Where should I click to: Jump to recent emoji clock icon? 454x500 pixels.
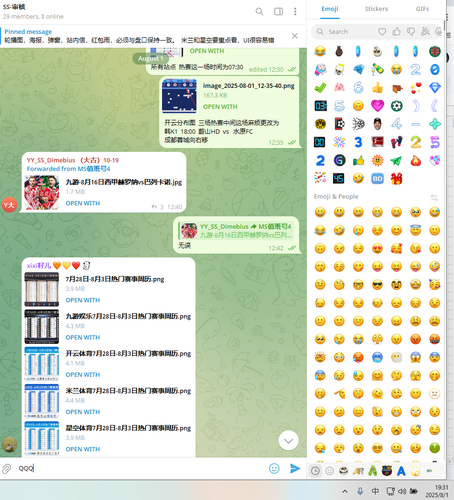click(315, 471)
